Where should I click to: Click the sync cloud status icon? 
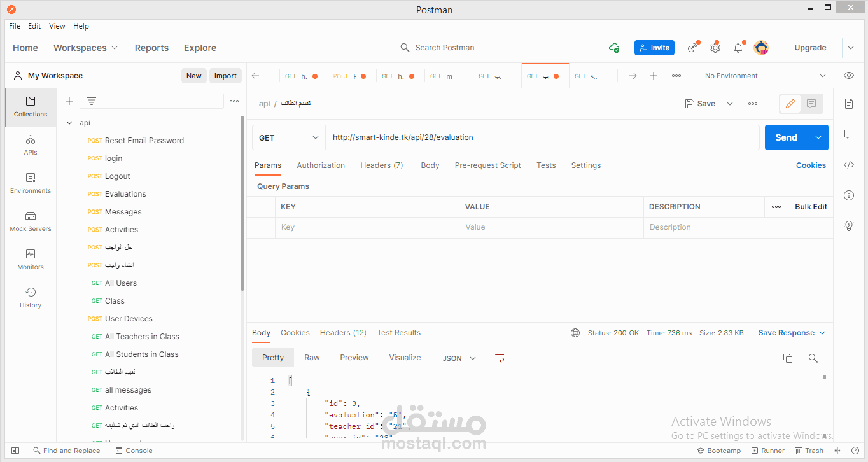614,48
